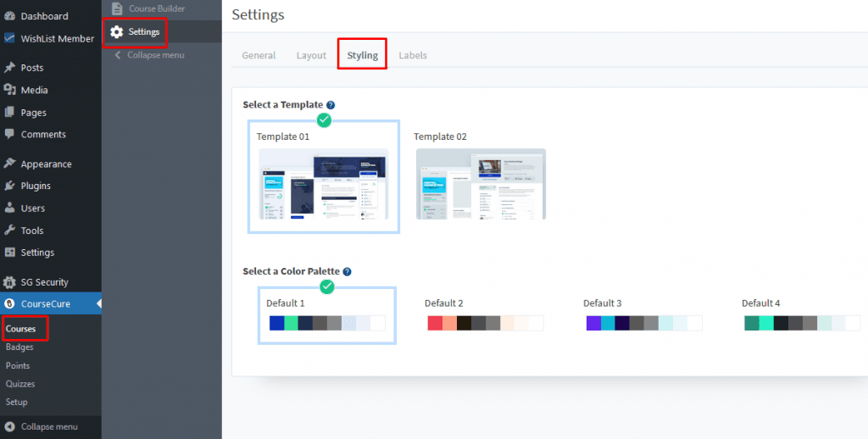Switch to the General tab
This screenshot has height=439, width=868.
click(x=259, y=55)
